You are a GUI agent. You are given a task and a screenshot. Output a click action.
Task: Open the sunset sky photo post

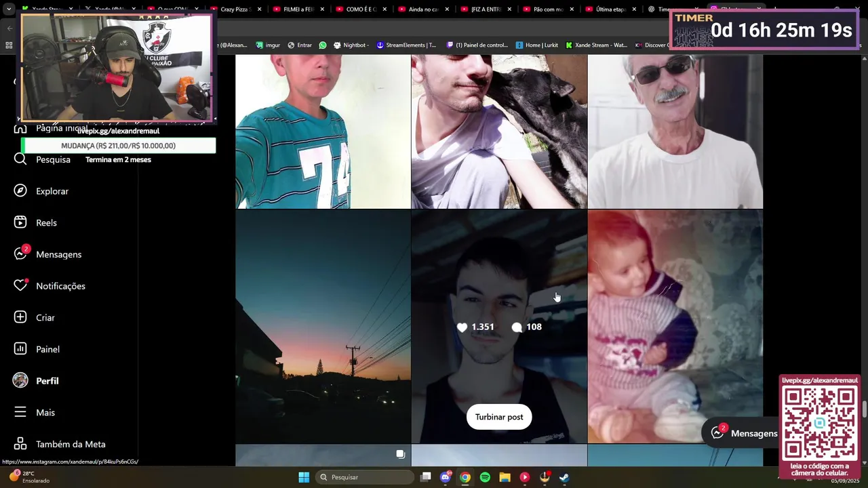pyautogui.click(x=323, y=326)
